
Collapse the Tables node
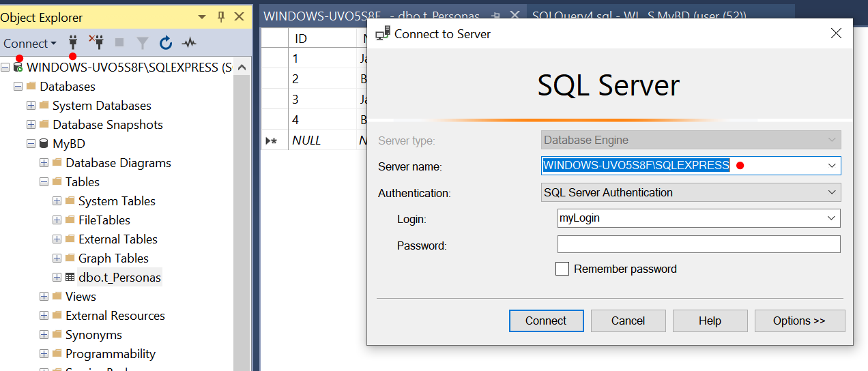pos(44,182)
